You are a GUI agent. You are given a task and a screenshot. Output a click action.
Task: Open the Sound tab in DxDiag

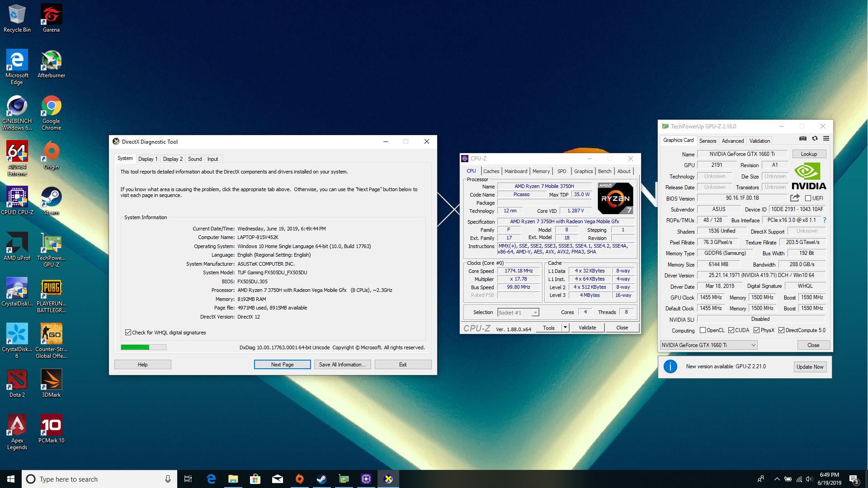195,159
